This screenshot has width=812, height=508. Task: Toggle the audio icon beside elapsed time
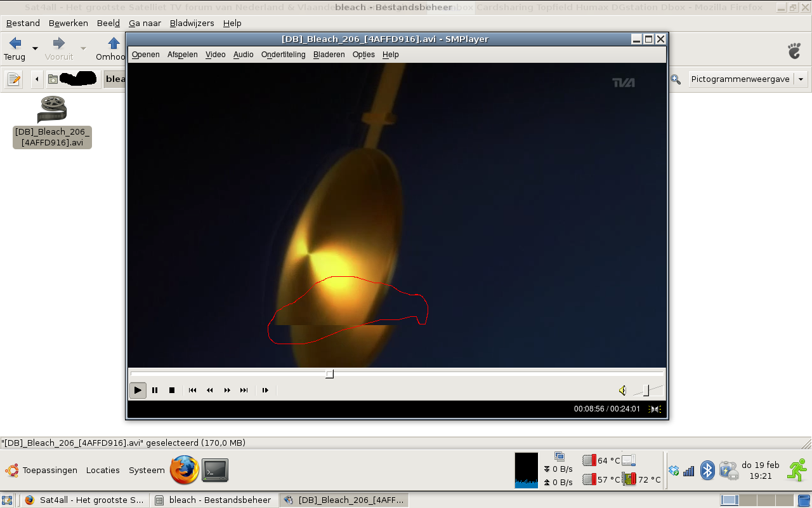point(655,409)
